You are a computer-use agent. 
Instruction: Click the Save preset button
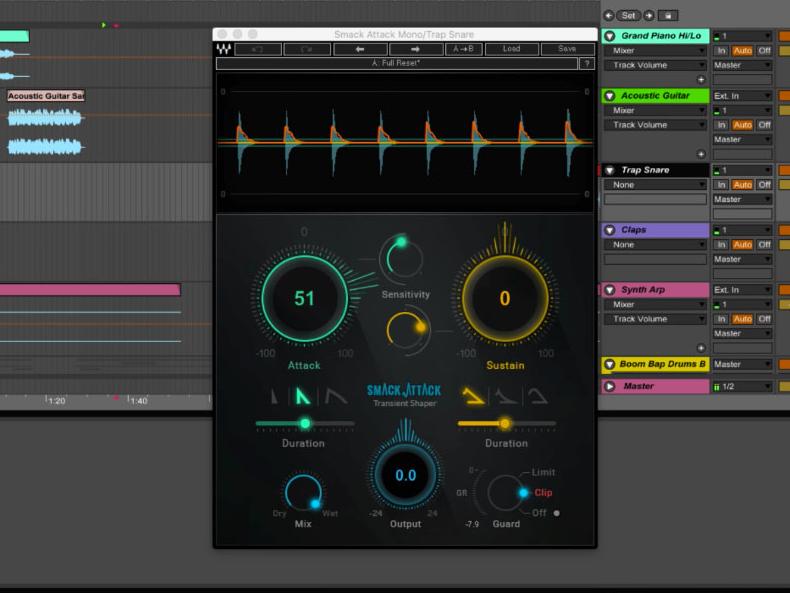click(x=566, y=48)
